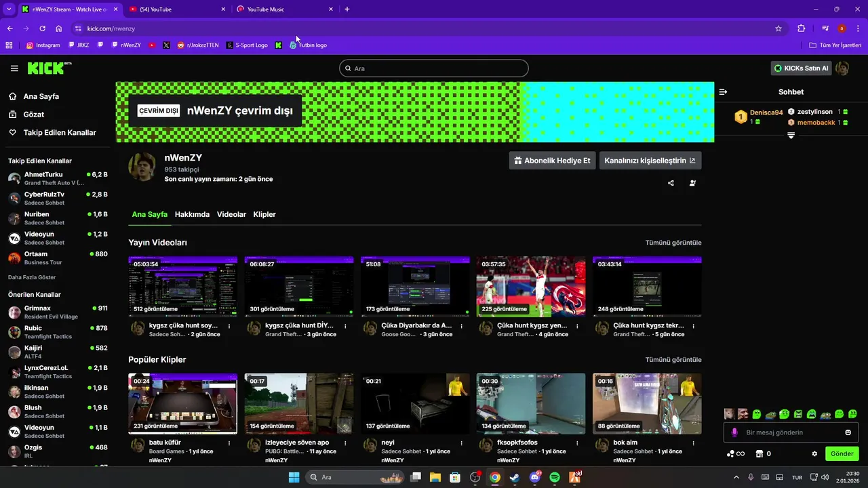This screenshot has width=868, height=488.
Task: Open the 'batu küfür' clip thumbnail
Action: (183, 403)
